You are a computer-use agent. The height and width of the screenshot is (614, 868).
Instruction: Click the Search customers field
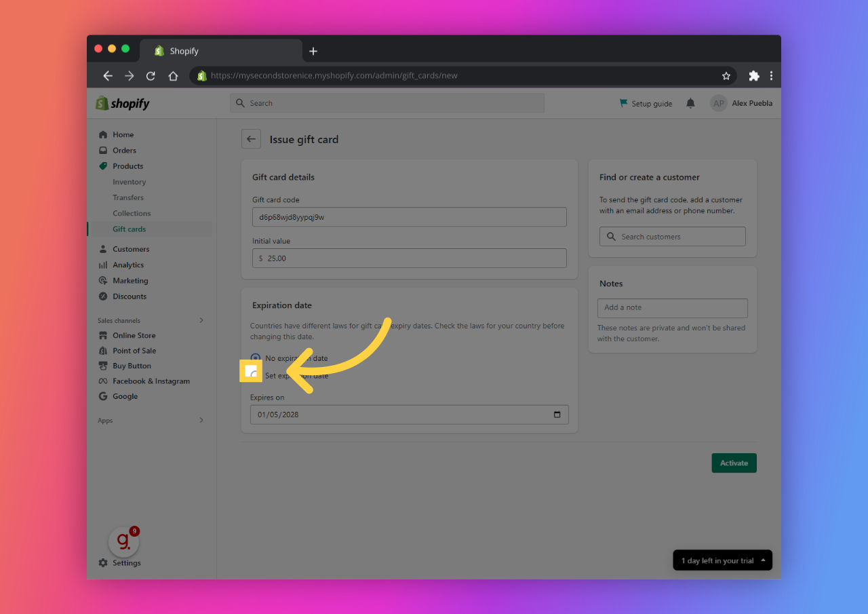673,237
